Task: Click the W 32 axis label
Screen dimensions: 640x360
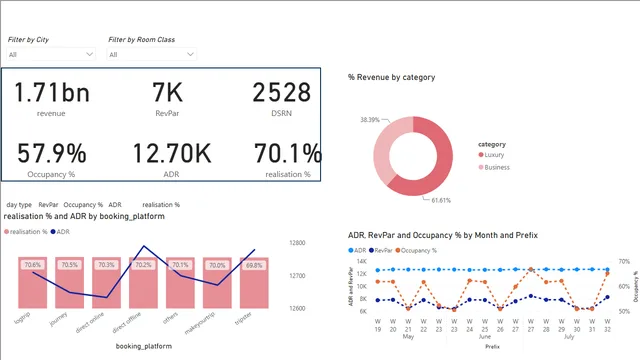Action: point(607,325)
